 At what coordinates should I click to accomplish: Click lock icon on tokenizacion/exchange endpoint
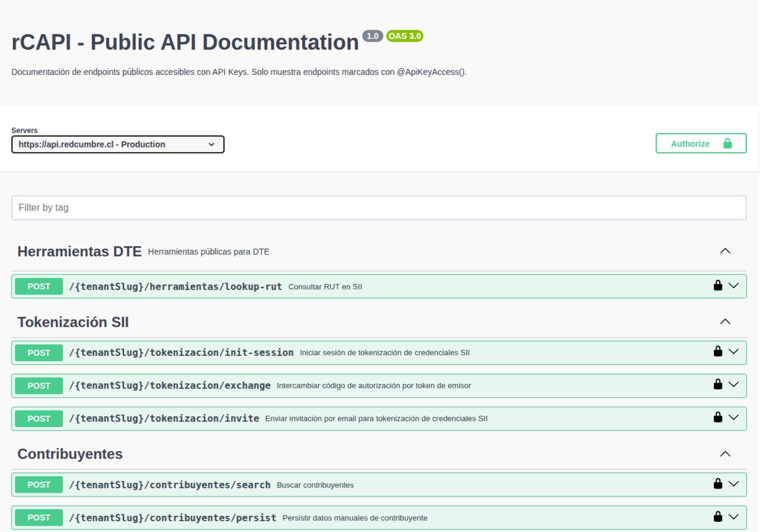tap(717, 385)
